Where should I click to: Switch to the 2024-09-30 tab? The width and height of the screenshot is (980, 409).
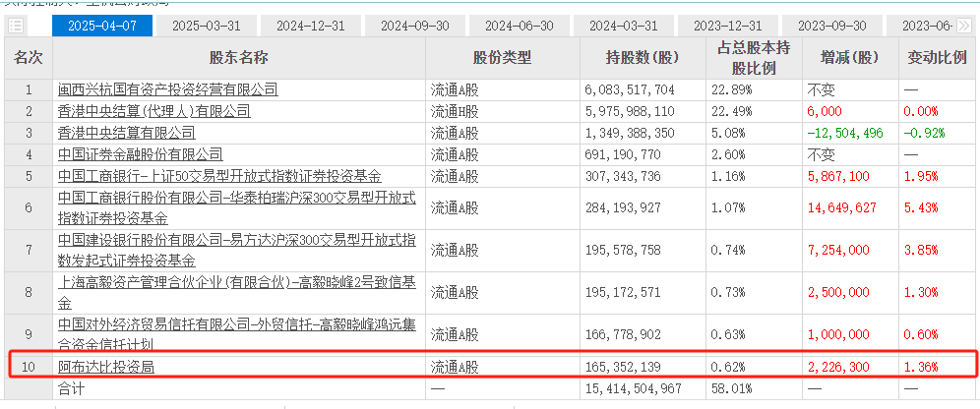(414, 26)
